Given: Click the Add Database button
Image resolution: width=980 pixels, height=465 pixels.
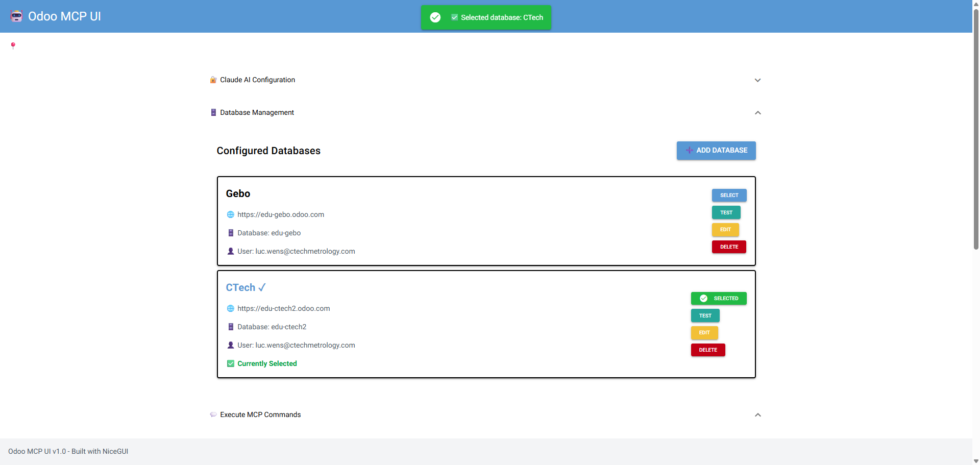Looking at the screenshot, I should pos(716,151).
